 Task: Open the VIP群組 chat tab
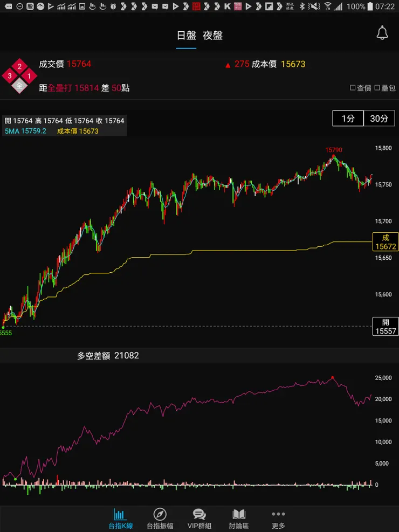tap(199, 519)
